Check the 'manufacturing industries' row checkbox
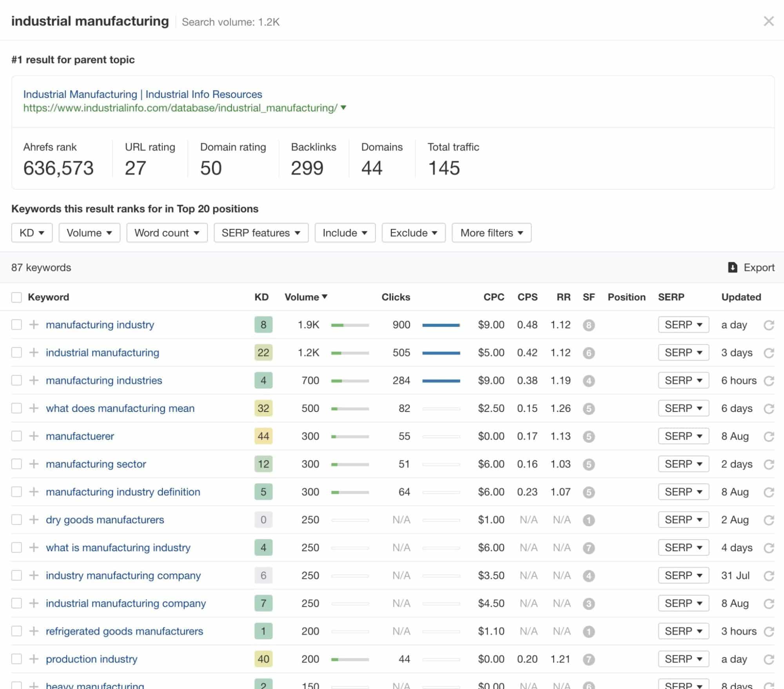This screenshot has width=784, height=689. [16, 380]
